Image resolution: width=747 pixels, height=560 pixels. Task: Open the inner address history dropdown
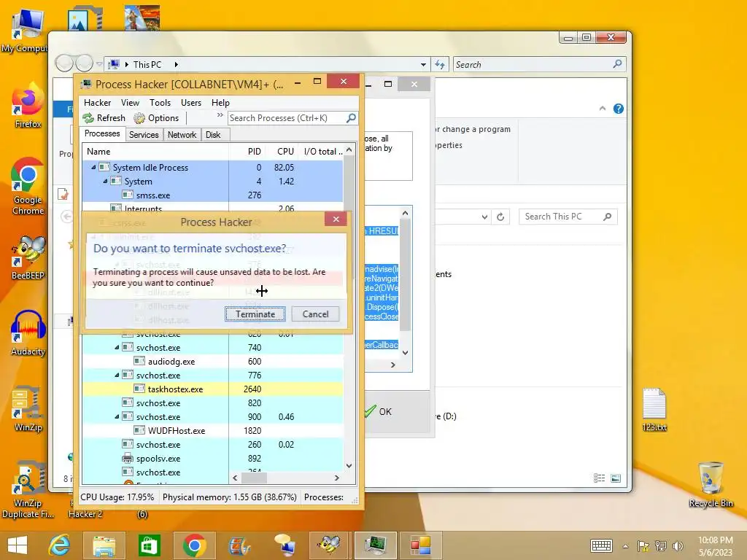click(x=484, y=217)
